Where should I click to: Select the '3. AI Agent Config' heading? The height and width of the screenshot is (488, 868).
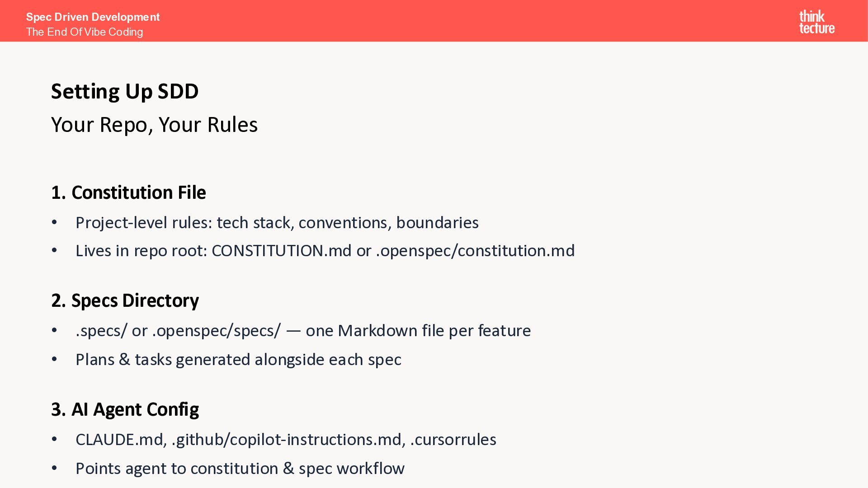[x=125, y=409]
